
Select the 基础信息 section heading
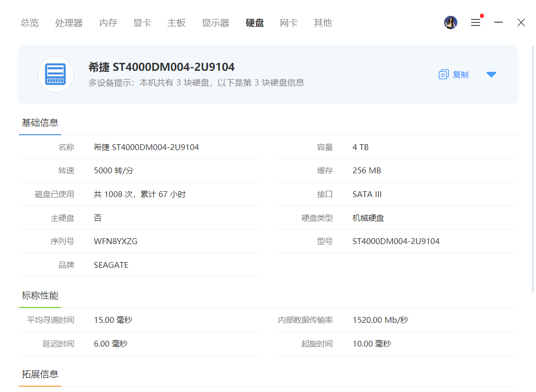pos(40,123)
